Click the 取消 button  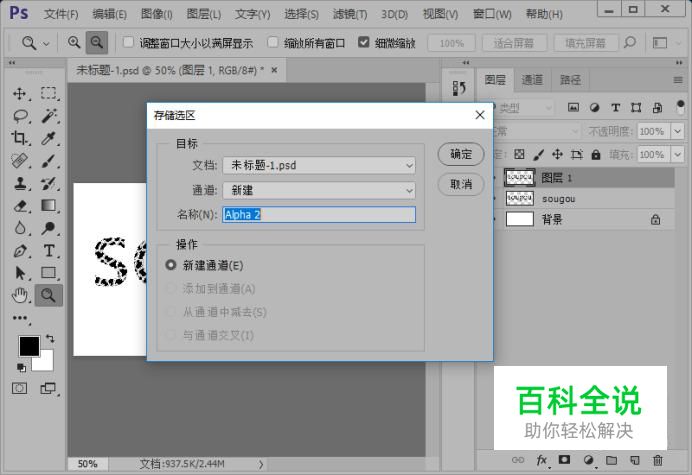pyautogui.click(x=461, y=184)
